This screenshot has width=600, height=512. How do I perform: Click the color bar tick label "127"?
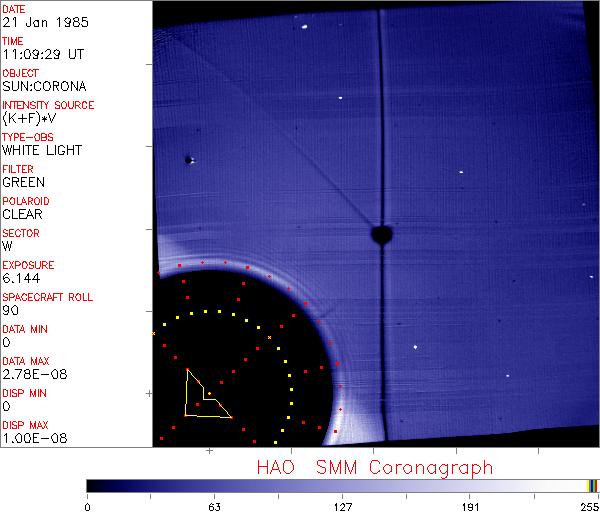click(342, 507)
